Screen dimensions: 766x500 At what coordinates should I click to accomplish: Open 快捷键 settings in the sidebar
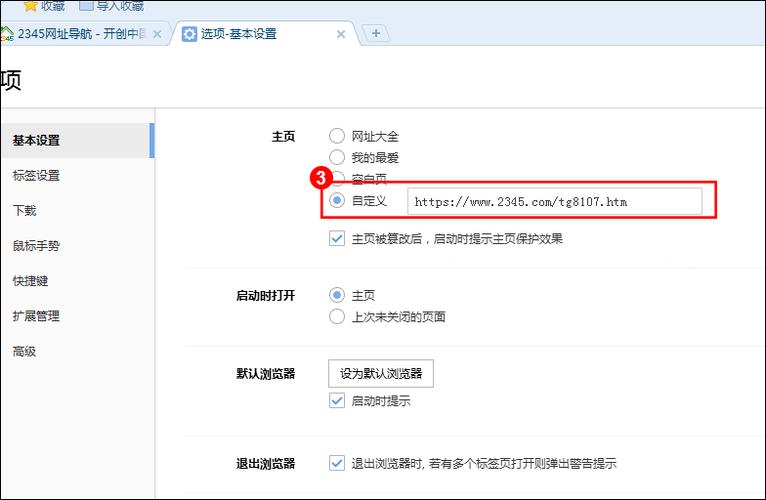[x=30, y=281]
